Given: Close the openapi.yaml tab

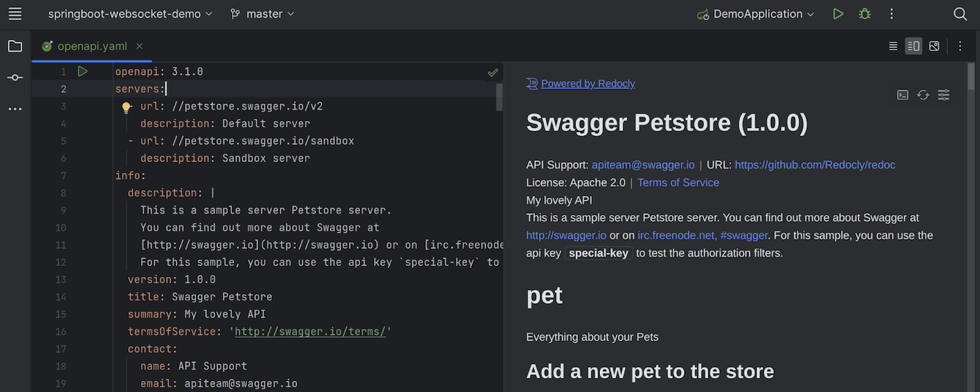Looking at the screenshot, I should (140, 46).
